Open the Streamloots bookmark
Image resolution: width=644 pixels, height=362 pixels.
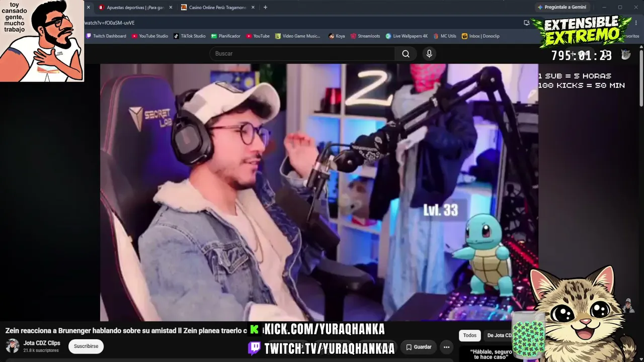click(x=365, y=36)
